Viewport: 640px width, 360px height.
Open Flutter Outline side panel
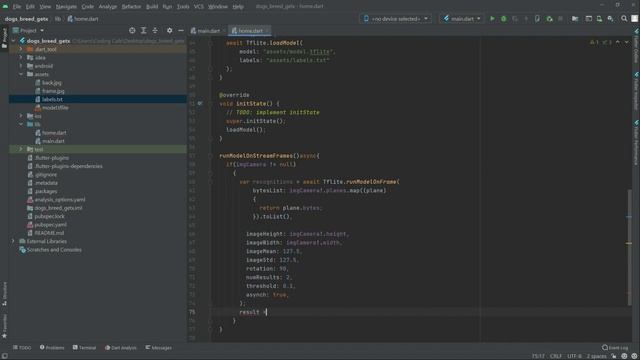pos(636,46)
